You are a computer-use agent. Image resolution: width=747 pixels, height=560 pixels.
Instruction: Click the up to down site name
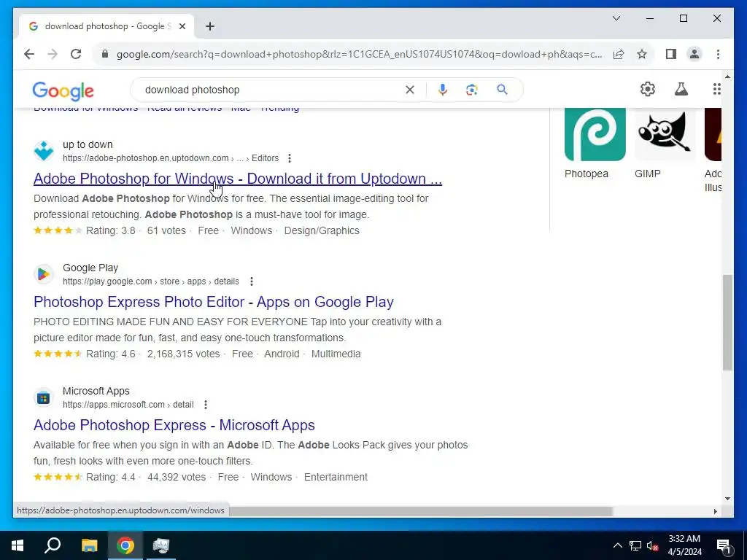pyautogui.click(x=88, y=145)
